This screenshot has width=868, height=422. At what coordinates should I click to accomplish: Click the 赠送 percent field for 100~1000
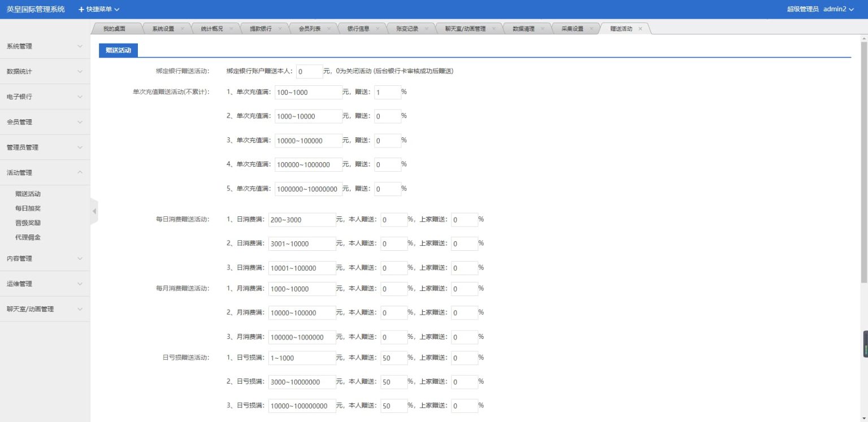[x=388, y=92]
